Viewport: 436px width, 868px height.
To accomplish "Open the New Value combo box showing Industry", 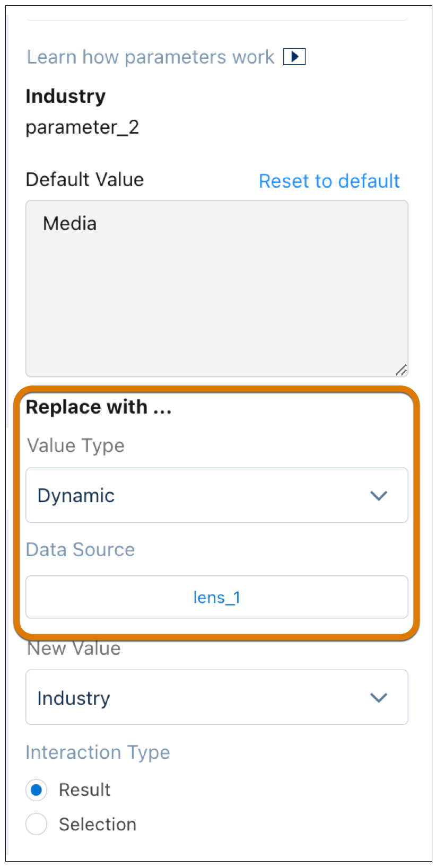I will point(217,697).
